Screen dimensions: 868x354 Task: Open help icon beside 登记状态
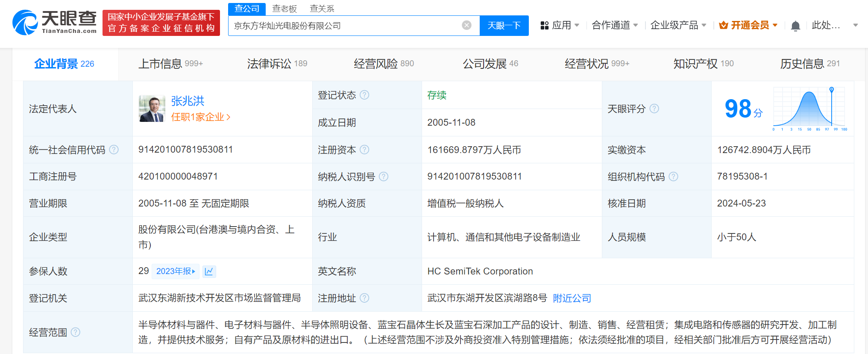[x=364, y=95]
